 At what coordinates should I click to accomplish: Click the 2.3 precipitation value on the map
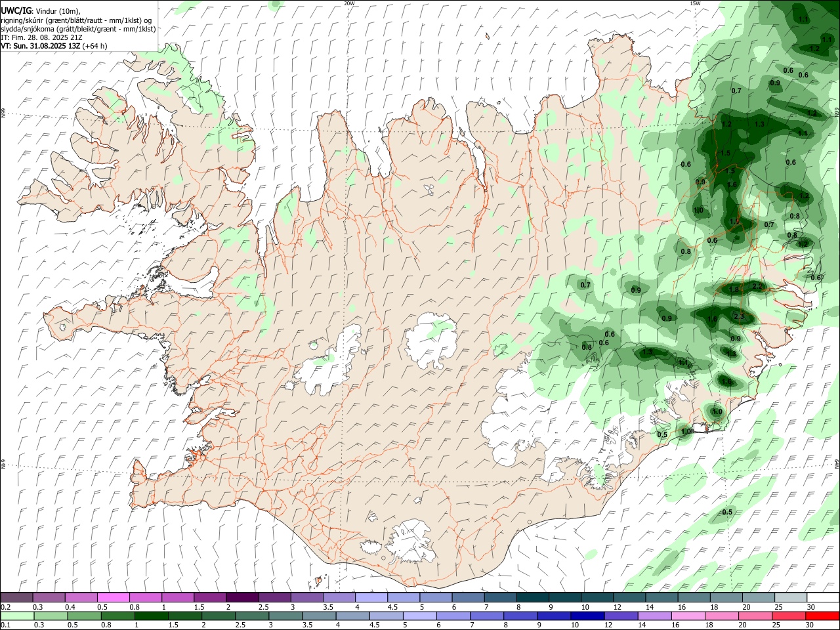tap(739, 317)
